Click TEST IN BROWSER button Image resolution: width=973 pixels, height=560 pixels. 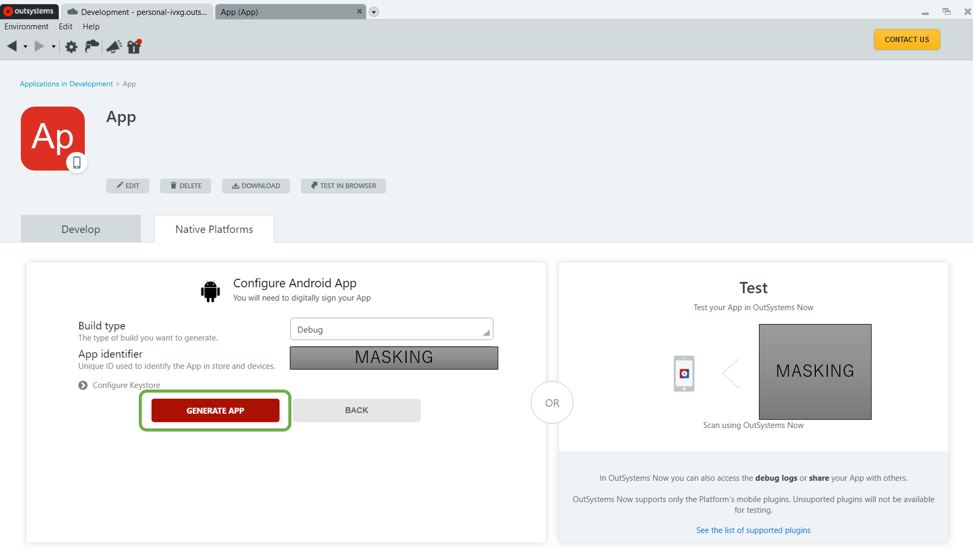[343, 186]
